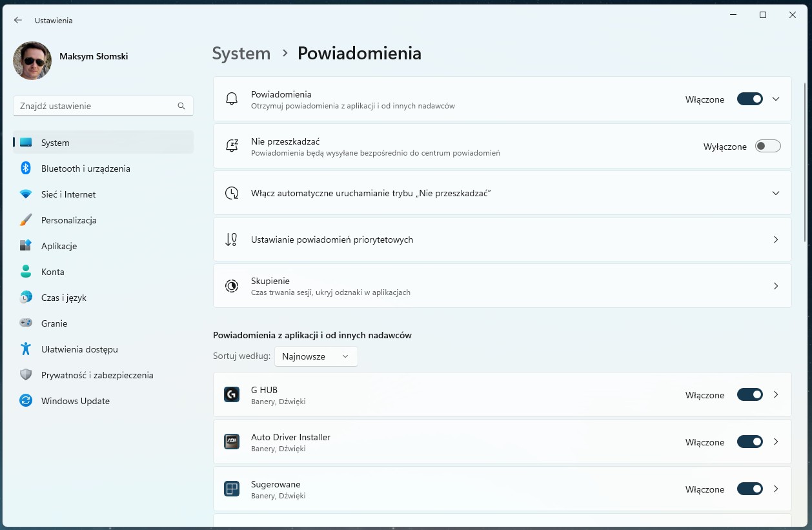
Task: Disable Powiadomienia notifications
Action: [749, 99]
